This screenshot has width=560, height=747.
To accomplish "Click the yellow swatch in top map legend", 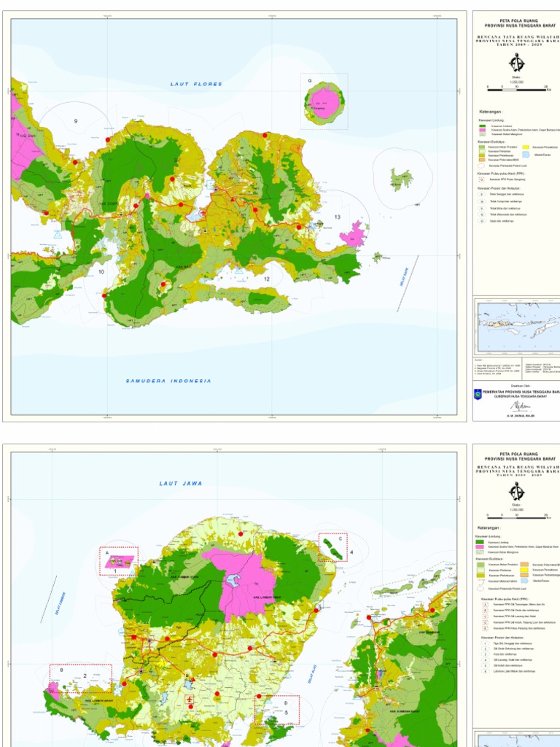I will pos(526,147).
